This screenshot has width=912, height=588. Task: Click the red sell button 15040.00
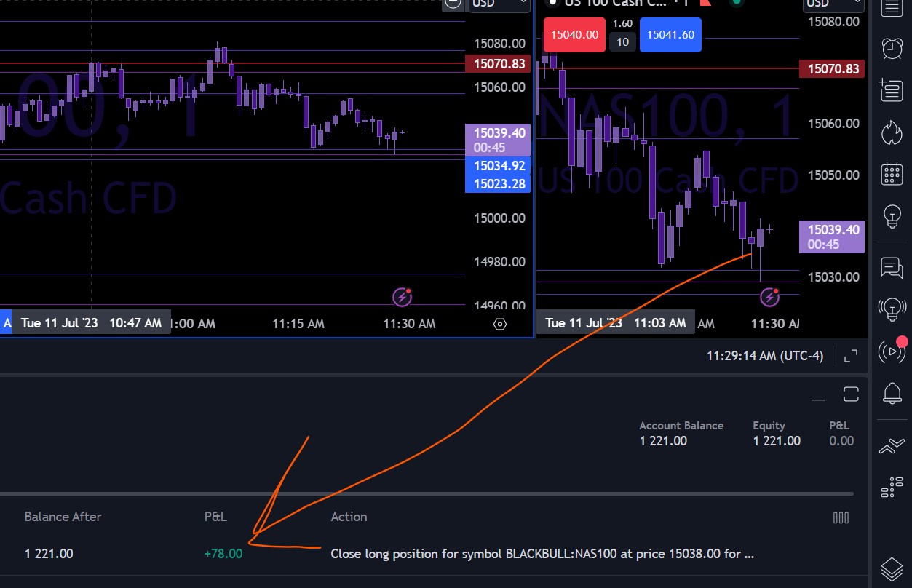click(x=575, y=34)
